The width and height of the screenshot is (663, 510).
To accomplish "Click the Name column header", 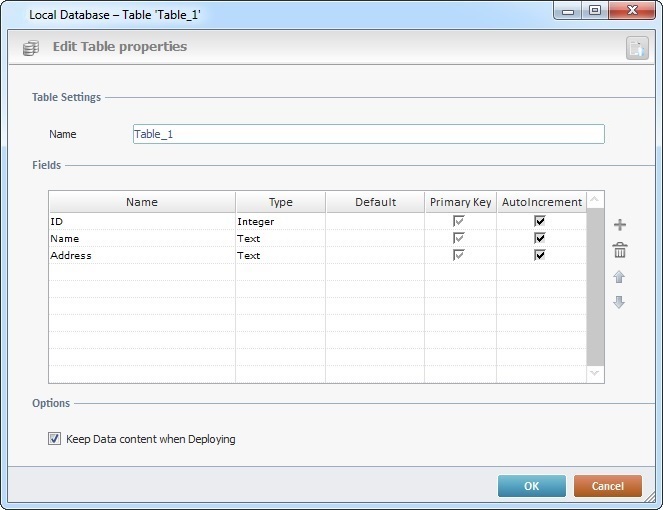I will [142, 202].
